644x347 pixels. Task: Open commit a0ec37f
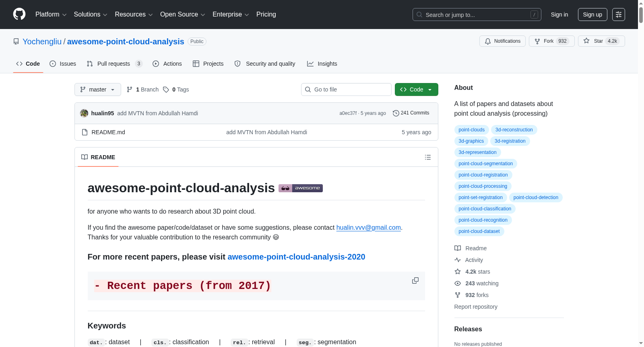pyautogui.click(x=348, y=113)
